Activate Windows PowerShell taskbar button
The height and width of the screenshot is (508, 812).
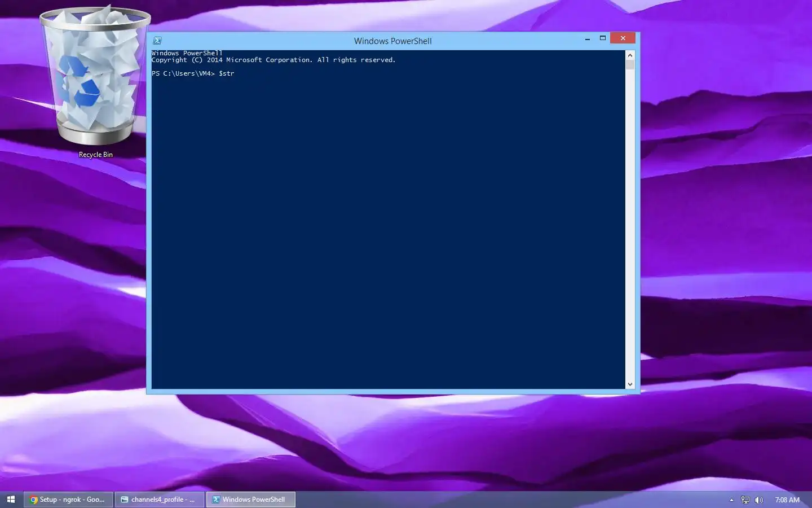point(251,500)
